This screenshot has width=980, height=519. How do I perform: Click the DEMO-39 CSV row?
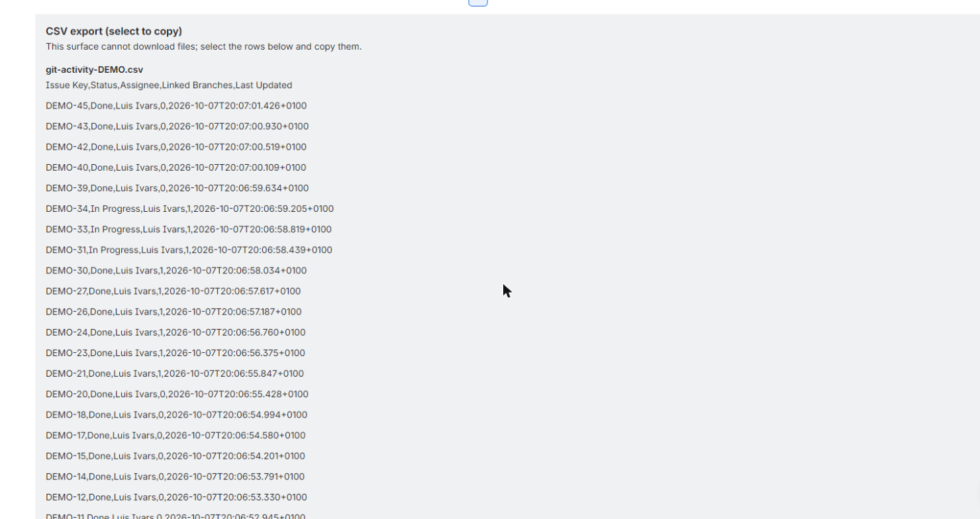tap(177, 187)
